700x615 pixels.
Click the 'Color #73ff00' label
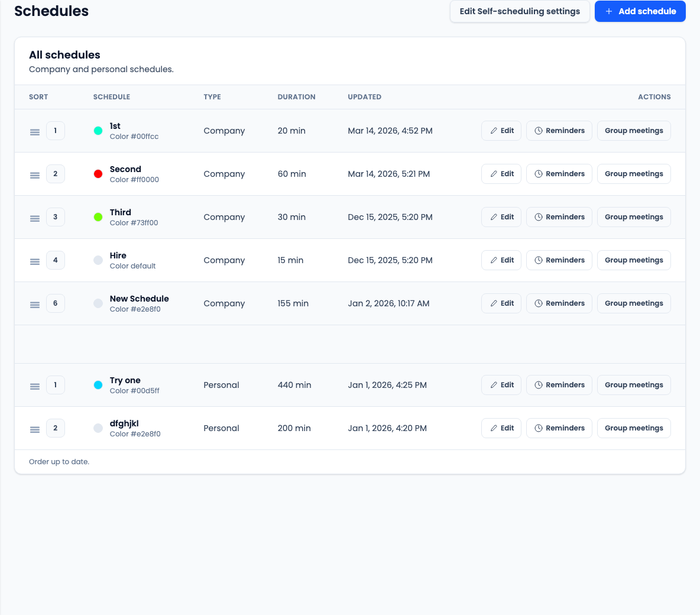pos(134,223)
